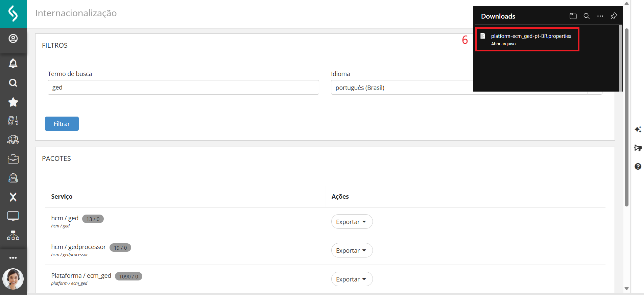The height and width of the screenshot is (295, 644).
Task: Open the notifications bell icon
Action: (13, 63)
